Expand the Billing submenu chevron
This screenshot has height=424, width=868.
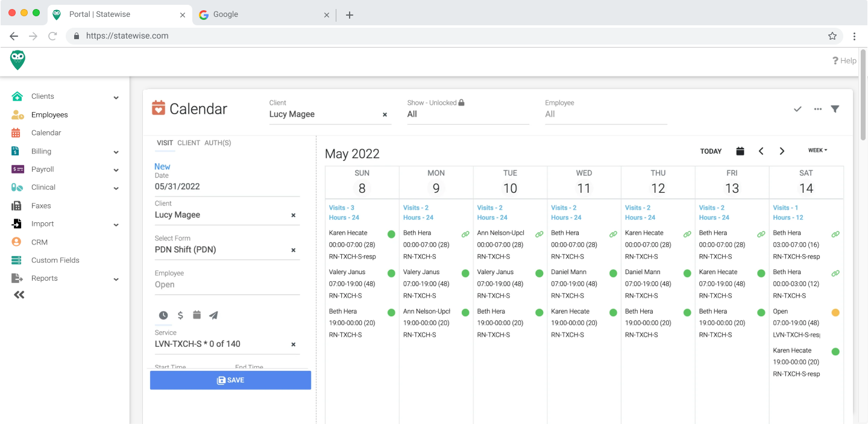click(116, 152)
